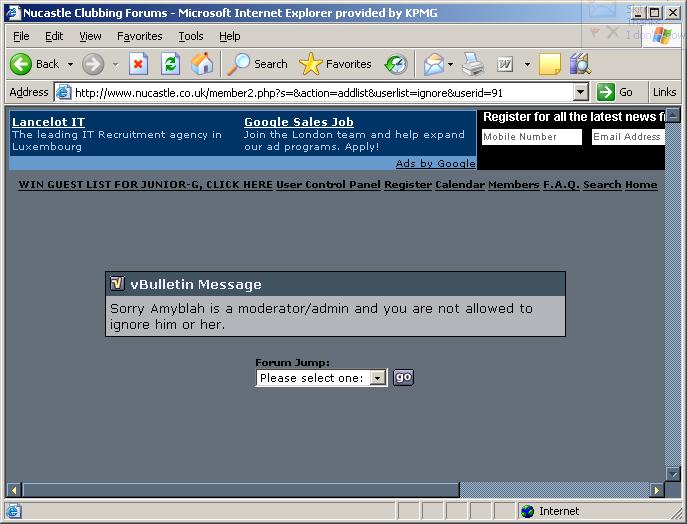This screenshot has width=687, height=524.
Task: Click the Lancelot IT ad link
Action: point(48,122)
